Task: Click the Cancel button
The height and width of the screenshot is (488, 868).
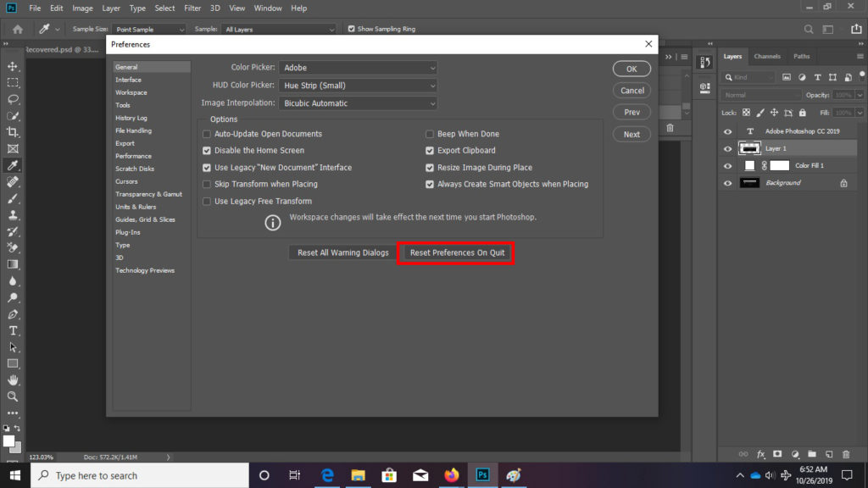Action: click(x=632, y=90)
